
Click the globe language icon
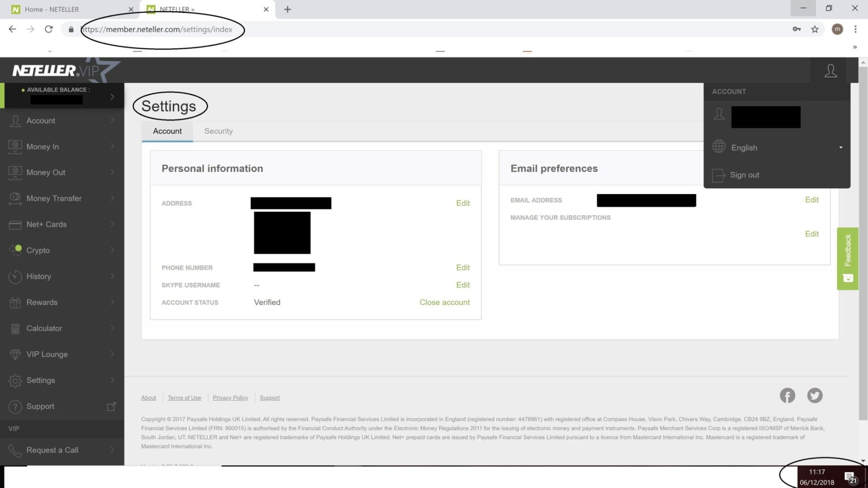(719, 147)
